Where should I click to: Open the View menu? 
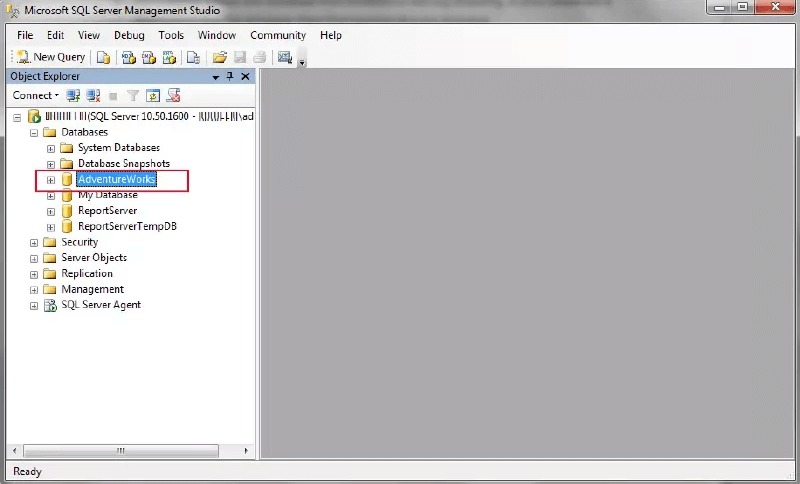pyautogui.click(x=89, y=35)
